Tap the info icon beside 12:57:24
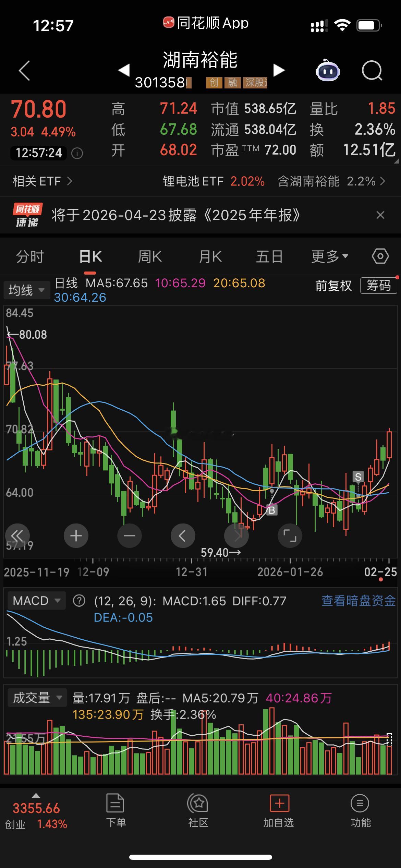The height and width of the screenshot is (868, 401). 77,153
